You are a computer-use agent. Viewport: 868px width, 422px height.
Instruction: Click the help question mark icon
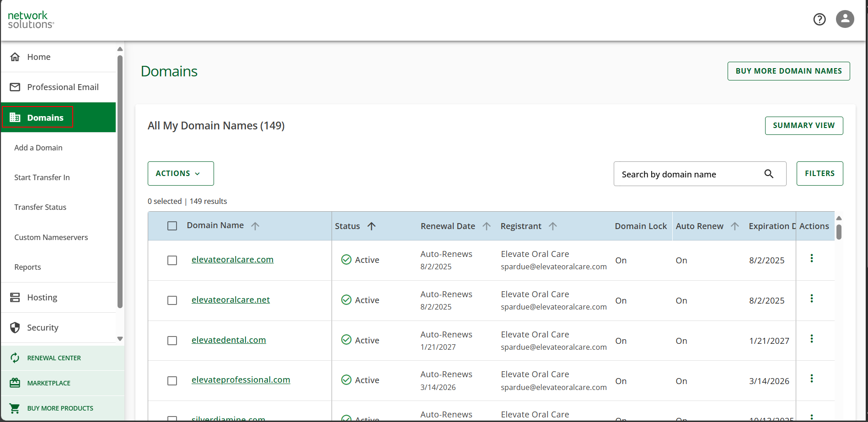click(x=819, y=19)
